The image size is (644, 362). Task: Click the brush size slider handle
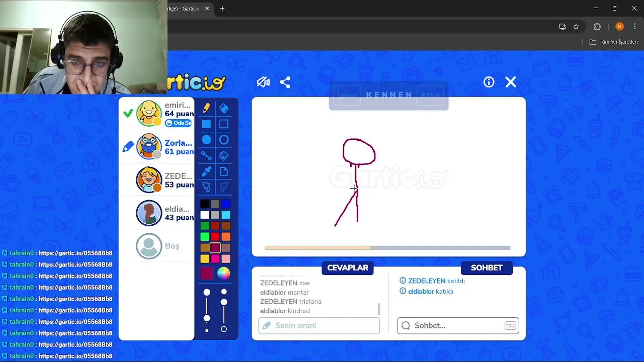tap(207, 318)
